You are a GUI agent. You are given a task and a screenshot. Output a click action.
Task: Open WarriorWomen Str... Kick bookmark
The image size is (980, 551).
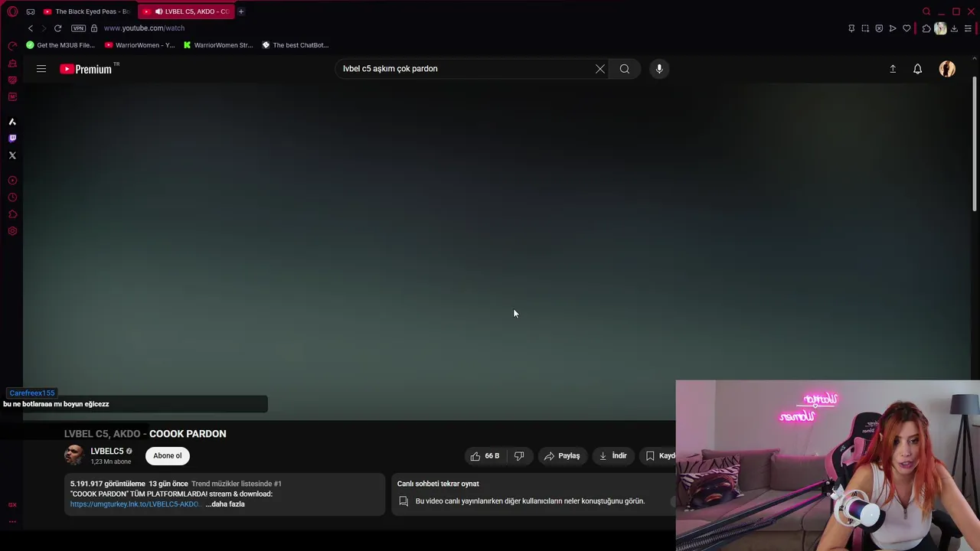click(218, 45)
